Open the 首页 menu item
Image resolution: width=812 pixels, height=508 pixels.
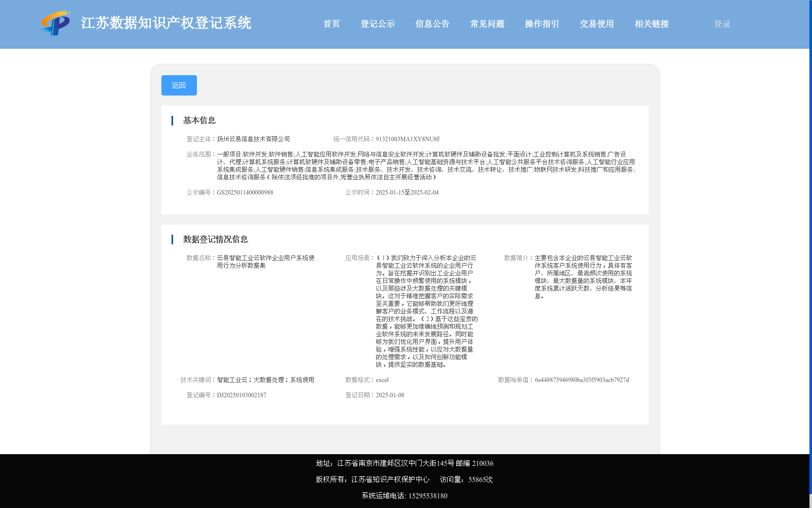[331, 24]
